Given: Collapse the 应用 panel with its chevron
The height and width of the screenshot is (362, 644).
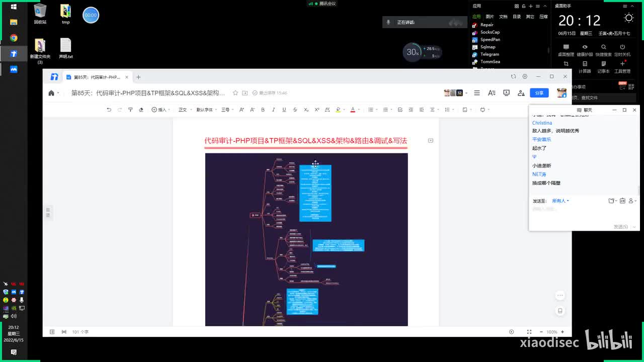Looking at the screenshot, I should coord(545,6).
